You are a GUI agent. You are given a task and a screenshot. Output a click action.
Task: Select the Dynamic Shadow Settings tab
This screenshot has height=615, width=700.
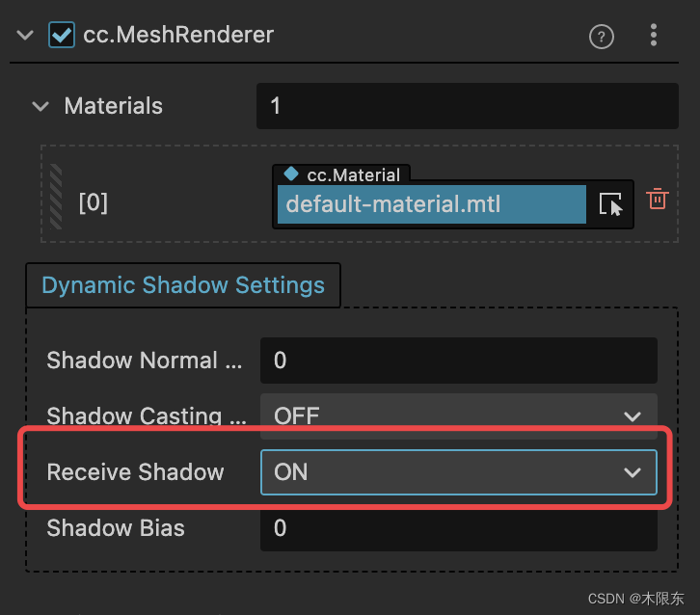coord(183,285)
